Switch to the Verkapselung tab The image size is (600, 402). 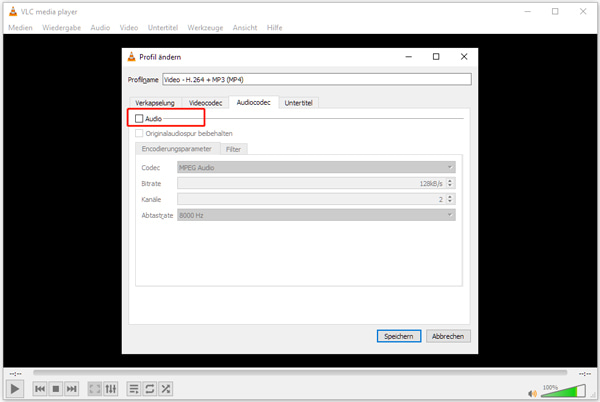click(x=155, y=103)
